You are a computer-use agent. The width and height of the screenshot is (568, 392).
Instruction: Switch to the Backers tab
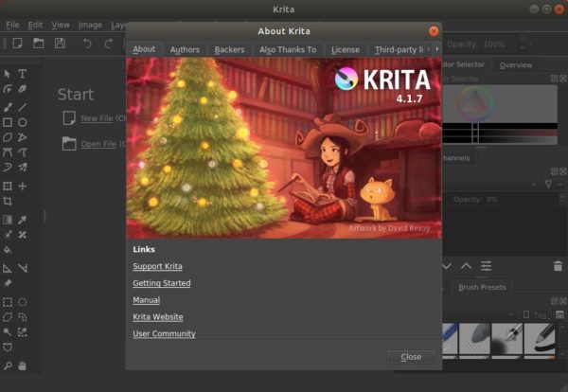[229, 49]
